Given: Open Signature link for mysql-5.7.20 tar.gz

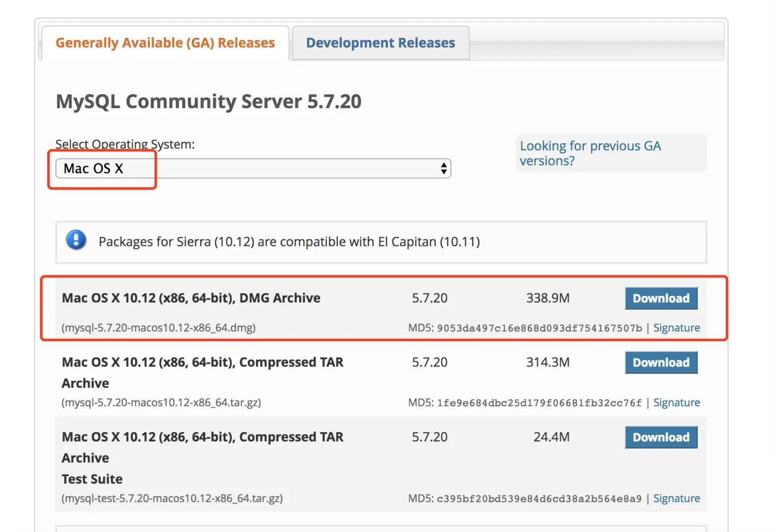Looking at the screenshot, I should click(676, 402).
